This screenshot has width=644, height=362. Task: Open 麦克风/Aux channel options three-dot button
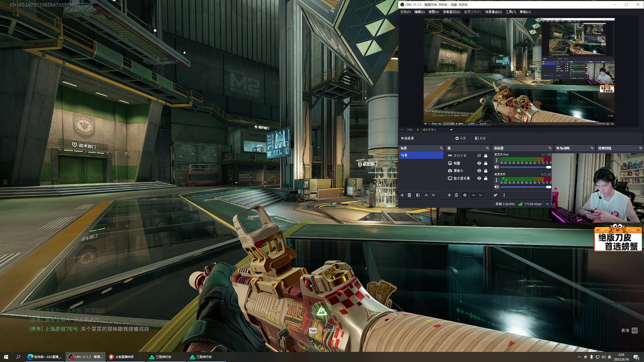pos(496,161)
